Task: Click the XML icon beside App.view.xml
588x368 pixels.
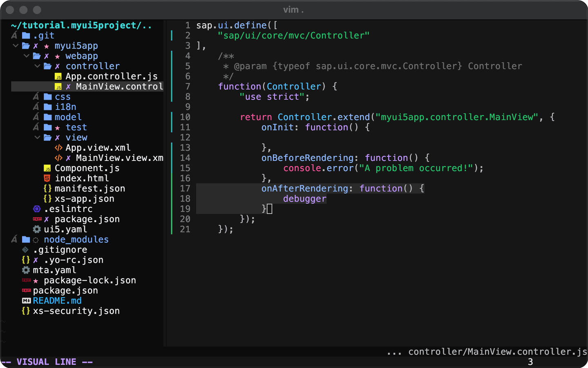Action: point(58,148)
